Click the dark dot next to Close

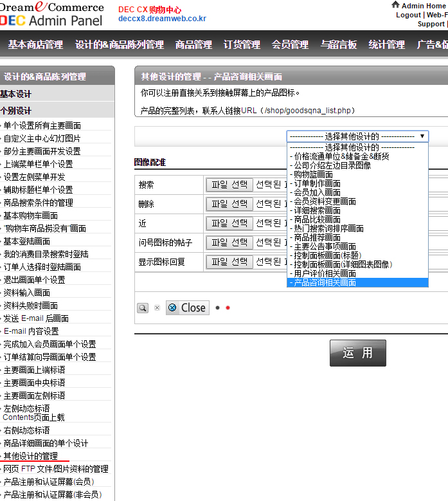point(217,308)
